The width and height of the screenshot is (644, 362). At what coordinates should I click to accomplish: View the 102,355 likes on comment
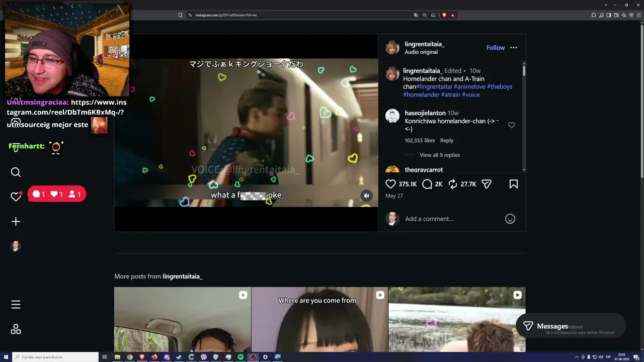coord(420,141)
